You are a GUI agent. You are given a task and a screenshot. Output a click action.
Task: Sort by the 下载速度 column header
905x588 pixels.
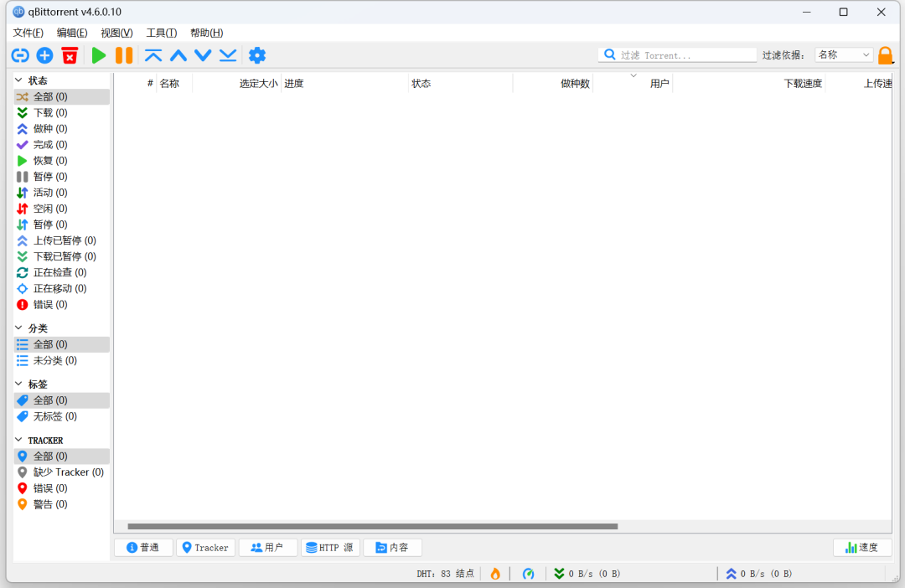pos(748,83)
